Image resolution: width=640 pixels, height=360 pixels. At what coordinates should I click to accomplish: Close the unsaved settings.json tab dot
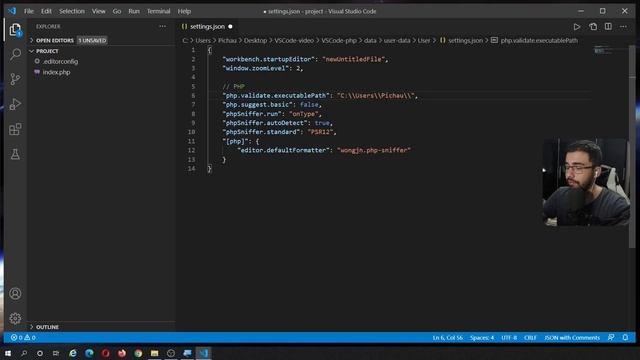pos(230,27)
